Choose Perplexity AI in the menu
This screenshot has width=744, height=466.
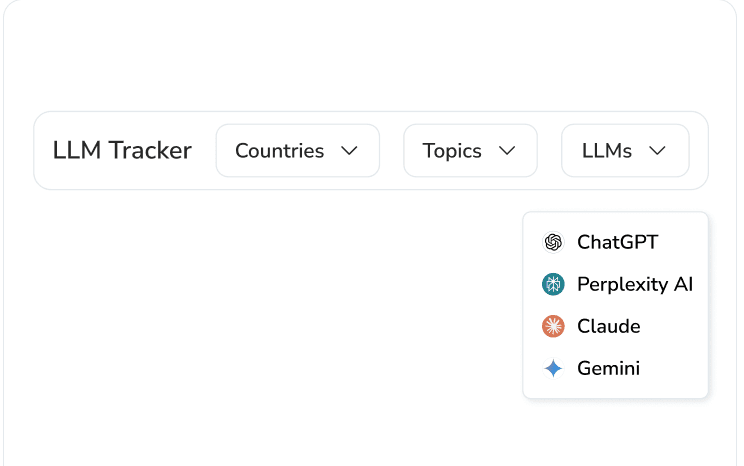(615, 284)
